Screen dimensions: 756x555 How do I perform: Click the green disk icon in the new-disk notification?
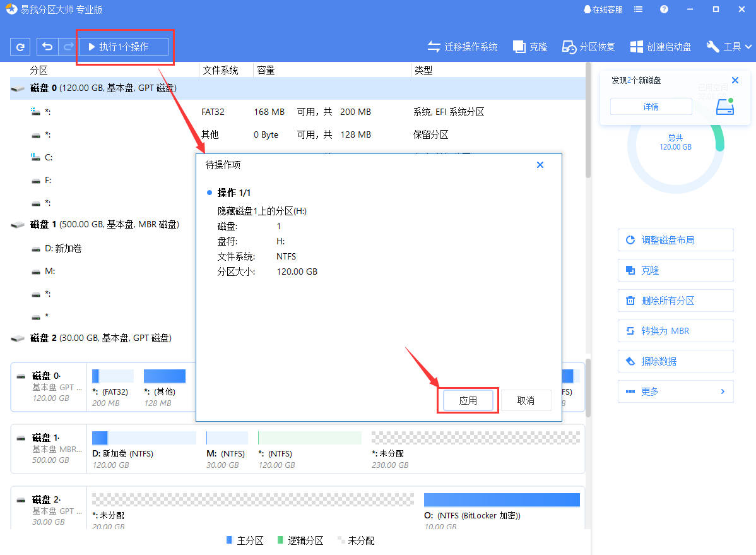(x=724, y=107)
